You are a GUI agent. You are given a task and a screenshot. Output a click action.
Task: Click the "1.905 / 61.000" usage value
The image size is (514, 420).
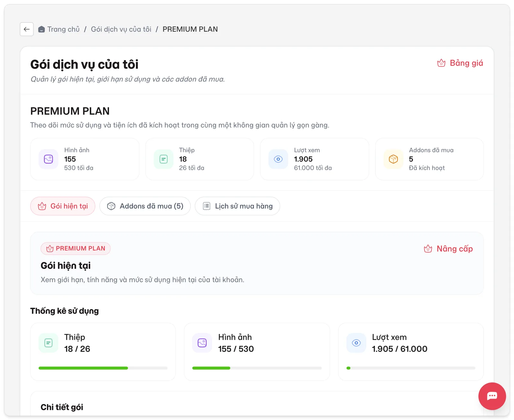(400, 349)
